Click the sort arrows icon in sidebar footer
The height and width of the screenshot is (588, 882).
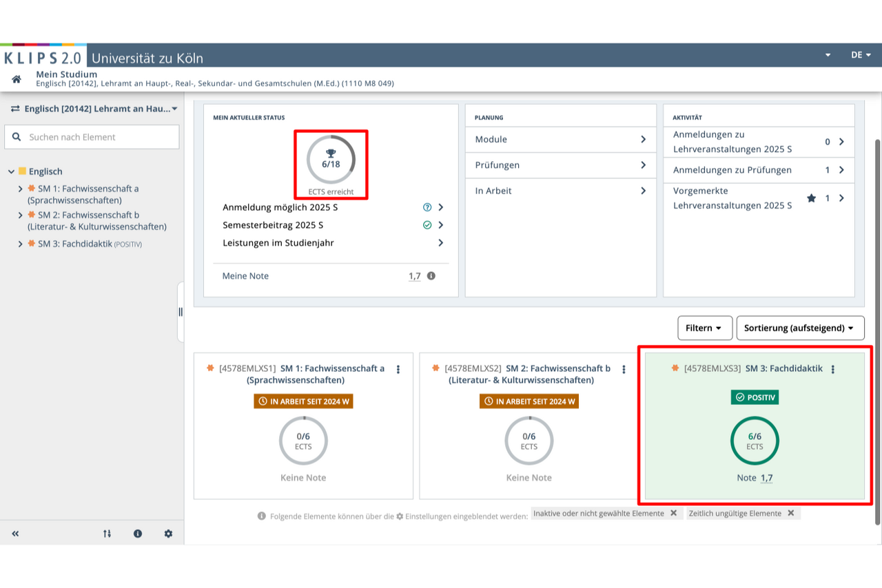107,534
